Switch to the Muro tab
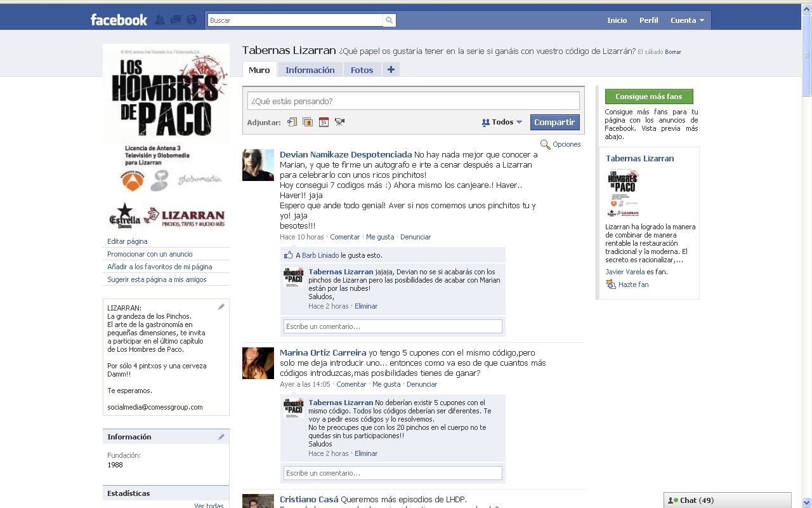The width and height of the screenshot is (812, 508). 259,70
